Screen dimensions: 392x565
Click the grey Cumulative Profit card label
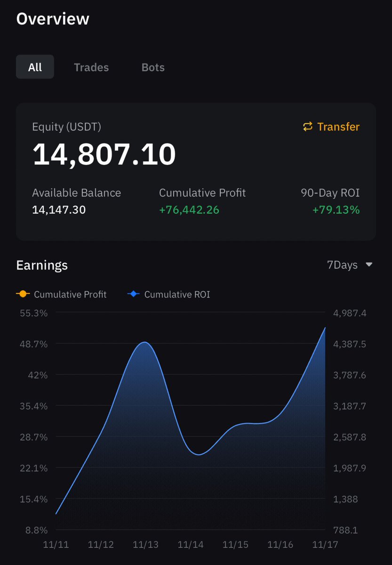tap(202, 193)
